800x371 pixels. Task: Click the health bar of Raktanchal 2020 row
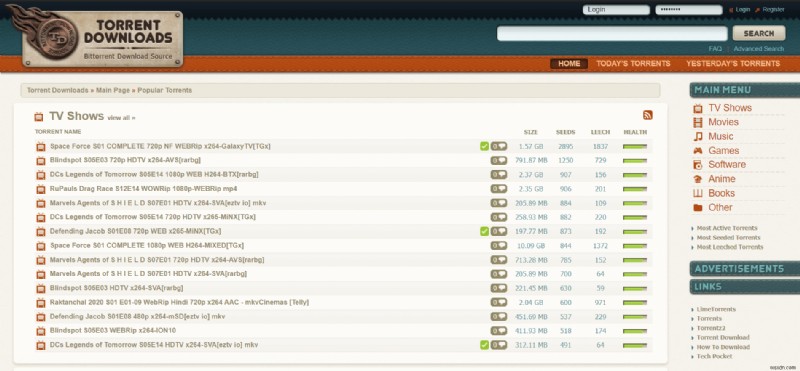tap(635, 303)
